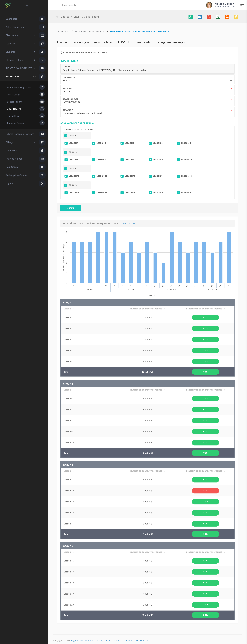Click the yellow expand view icon
The width and height of the screenshot is (247, 644).
pos(236,17)
